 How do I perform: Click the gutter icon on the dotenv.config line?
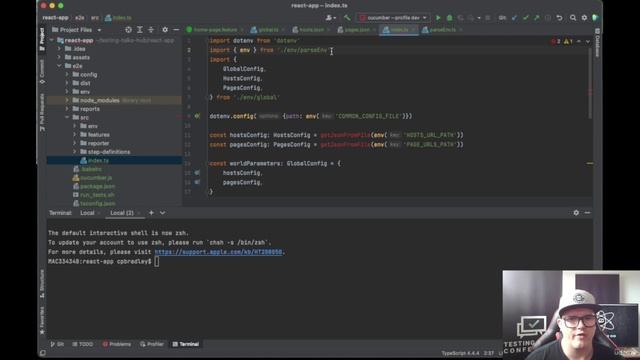(x=197, y=116)
